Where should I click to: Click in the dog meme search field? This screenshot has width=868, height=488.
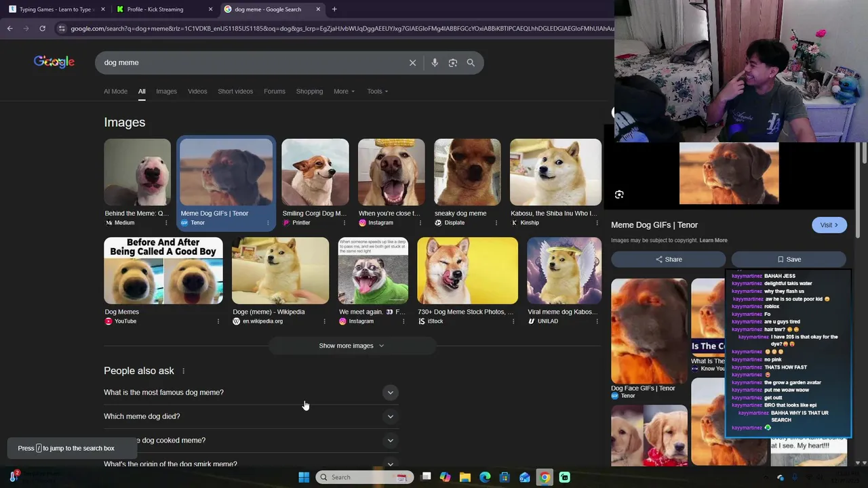tap(251, 62)
